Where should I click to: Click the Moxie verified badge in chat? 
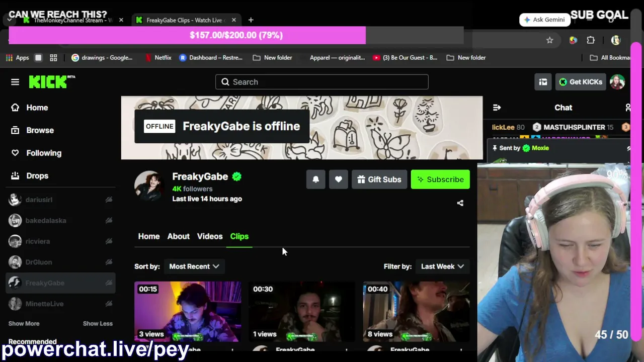pos(526,148)
